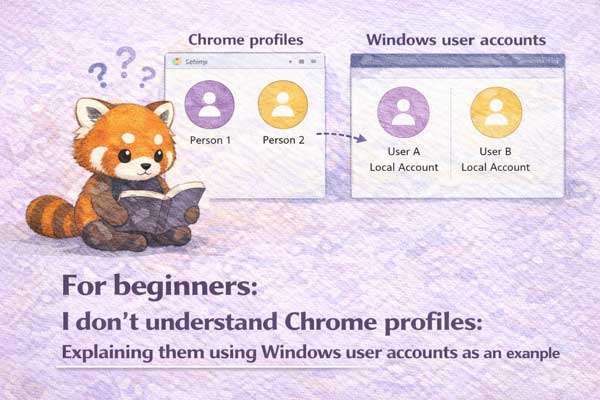
Task: Open the dropdown arrow in Settings titlebar
Action: coord(290,61)
